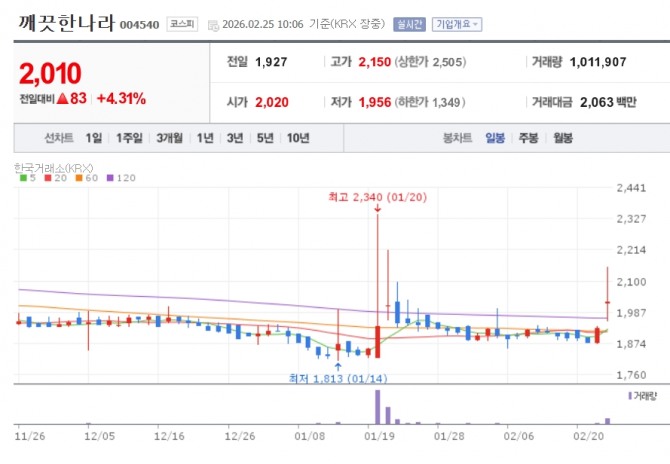Click the red 20-day moving average swatch
Screen dimensions: 670x464
coord(48,178)
